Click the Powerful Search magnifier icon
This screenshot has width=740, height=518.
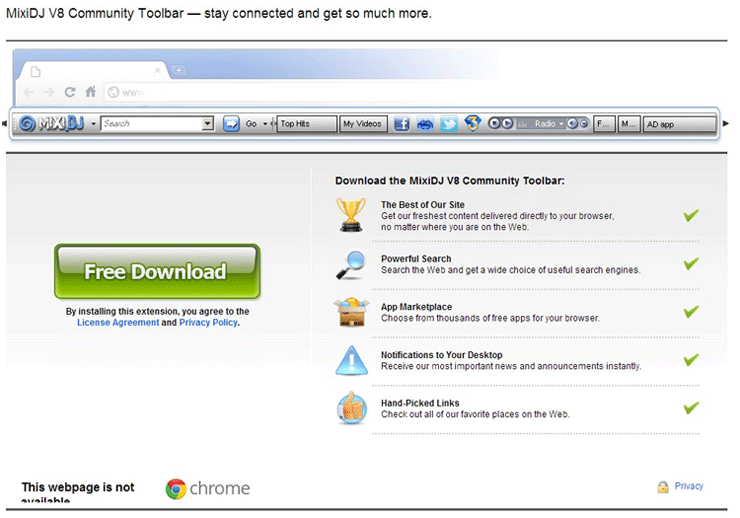pos(351,264)
